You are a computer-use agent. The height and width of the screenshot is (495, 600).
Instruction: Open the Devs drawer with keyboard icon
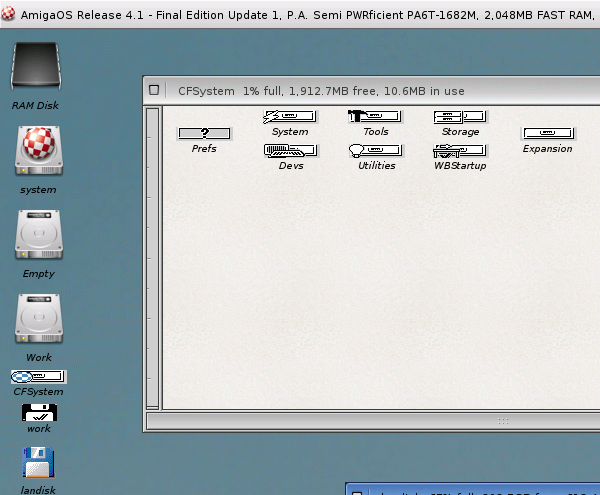(290, 151)
